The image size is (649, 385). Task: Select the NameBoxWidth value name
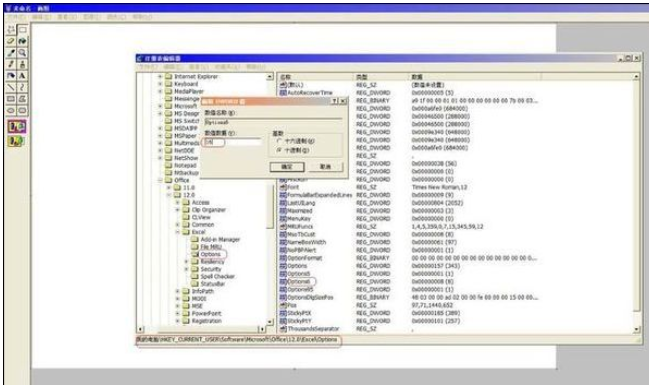click(x=307, y=242)
